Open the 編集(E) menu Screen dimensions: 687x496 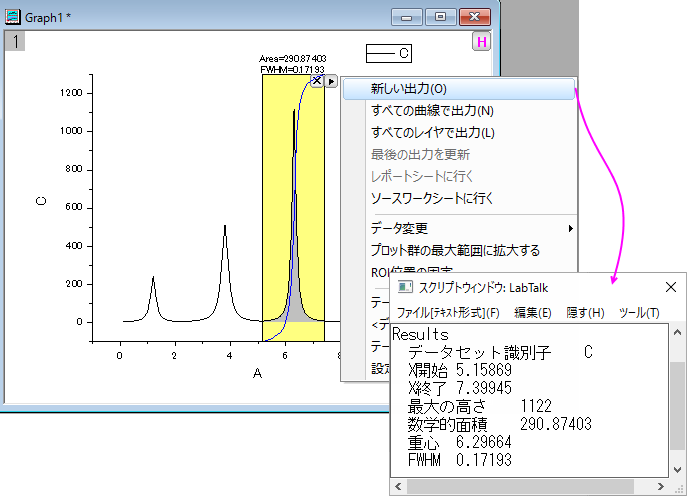[x=532, y=313]
